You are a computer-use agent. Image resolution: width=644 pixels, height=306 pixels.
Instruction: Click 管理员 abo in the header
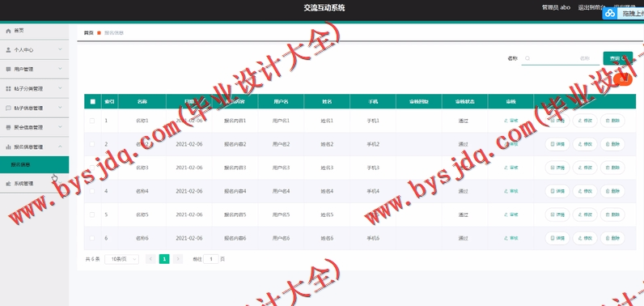(x=556, y=7)
